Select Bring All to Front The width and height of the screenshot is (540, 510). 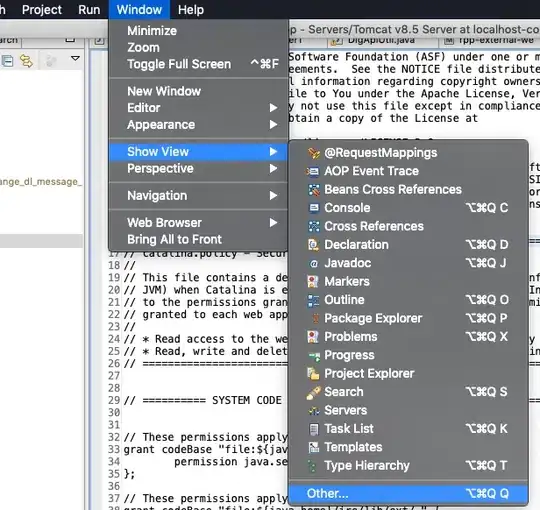198,239
